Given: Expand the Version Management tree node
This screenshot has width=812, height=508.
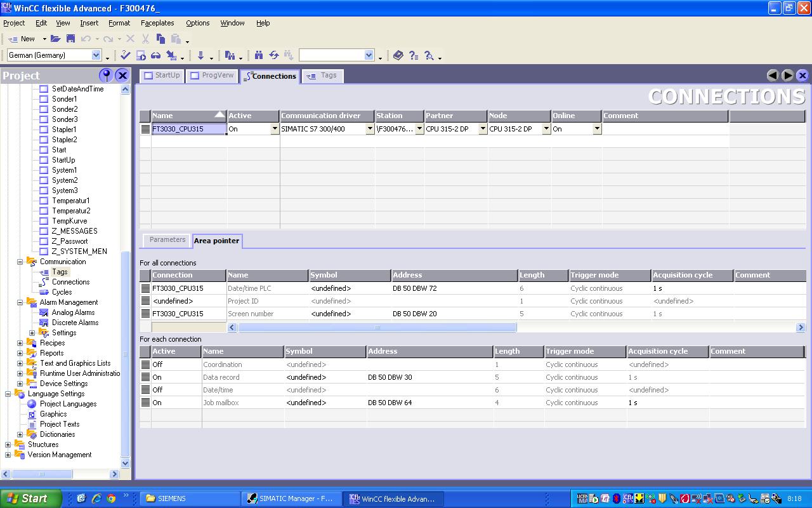Looking at the screenshot, I should (x=8, y=455).
